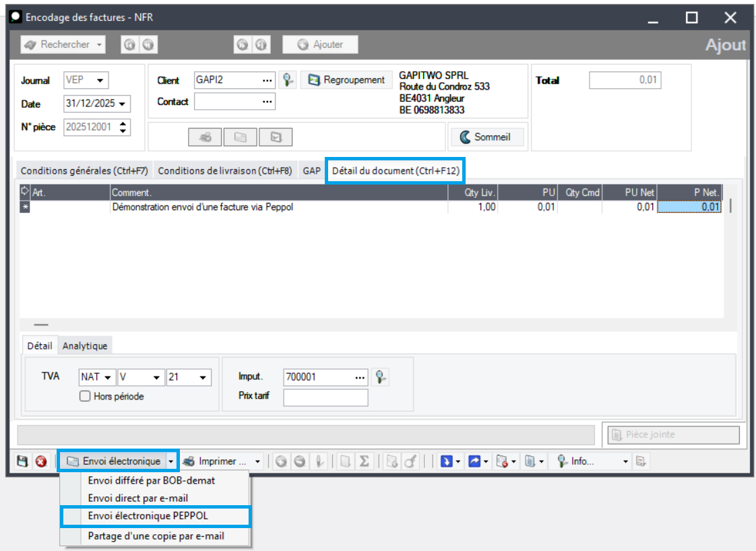Expand the TVA rate 21 dropdown
Viewport: 756px width, 551px height.
click(x=203, y=377)
